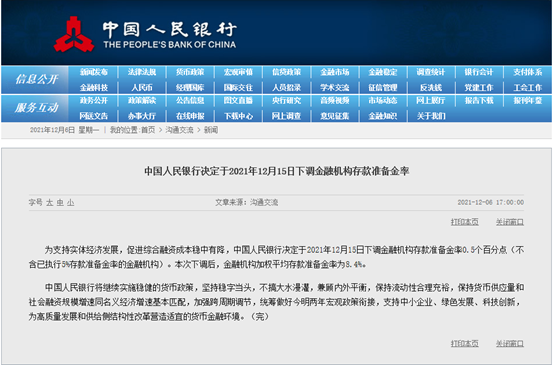Click the bottom 关闭窗口 link
553x365 pixels.
coord(510,343)
